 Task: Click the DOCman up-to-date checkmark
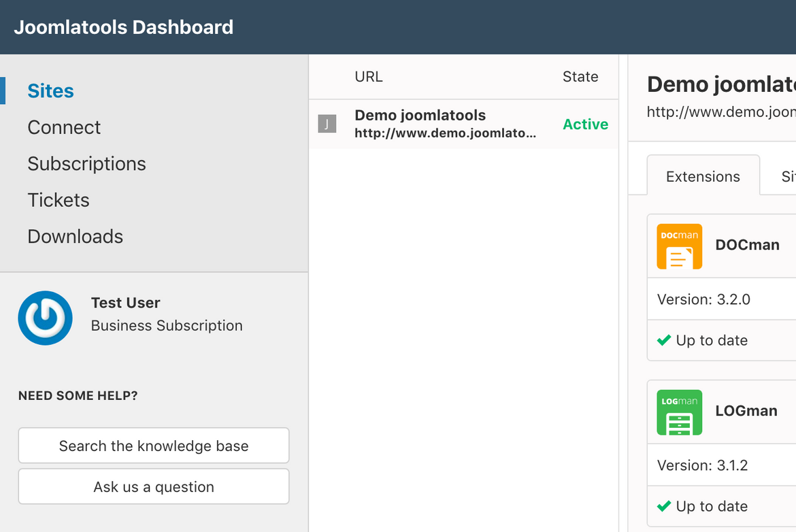coord(664,340)
